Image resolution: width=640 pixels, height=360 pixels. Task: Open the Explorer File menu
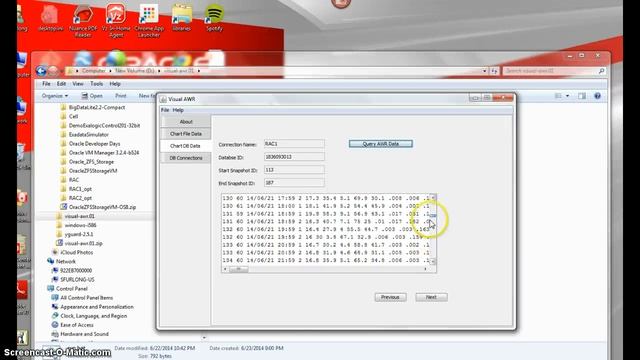47,84
